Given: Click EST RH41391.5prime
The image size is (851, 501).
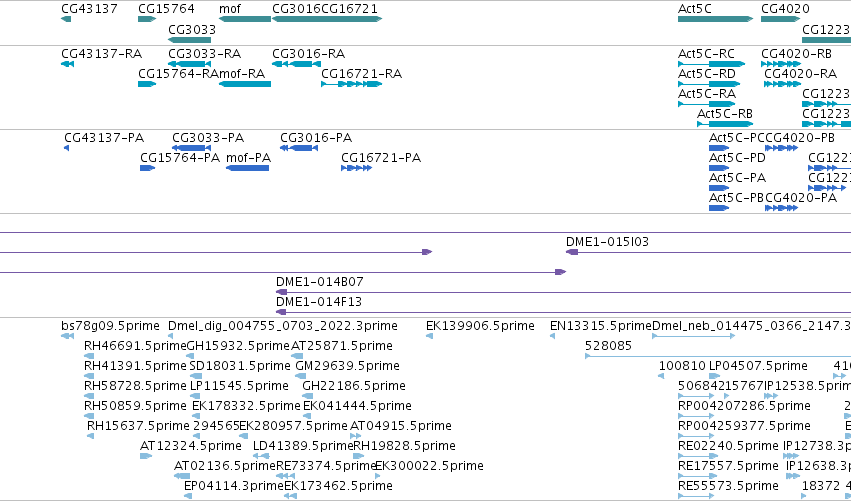Looking at the screenshot, I should [x=89, y=377].
